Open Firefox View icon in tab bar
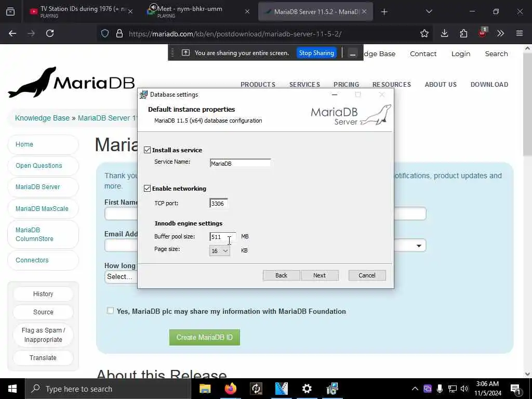Screen dimensions: 532x399 10,12
